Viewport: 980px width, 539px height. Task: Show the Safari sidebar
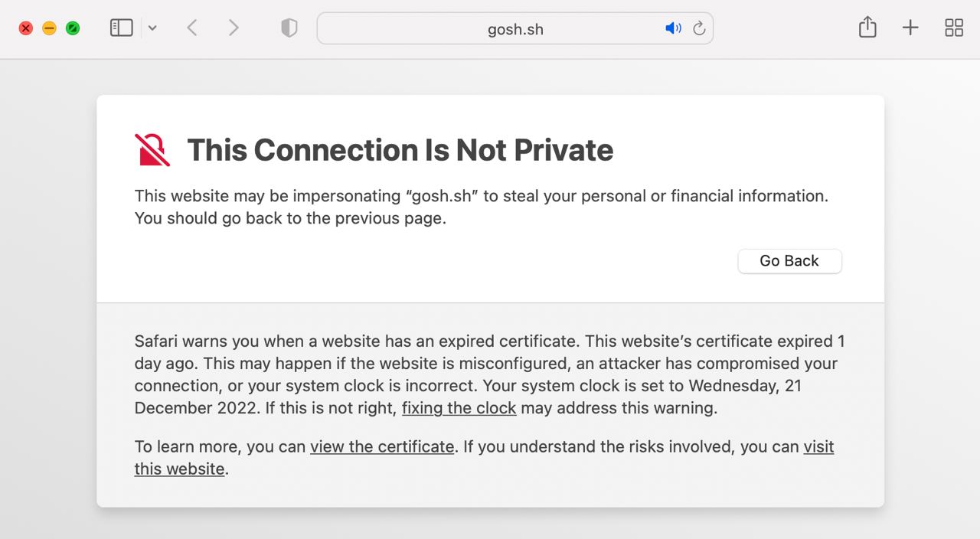click(122, 28)
